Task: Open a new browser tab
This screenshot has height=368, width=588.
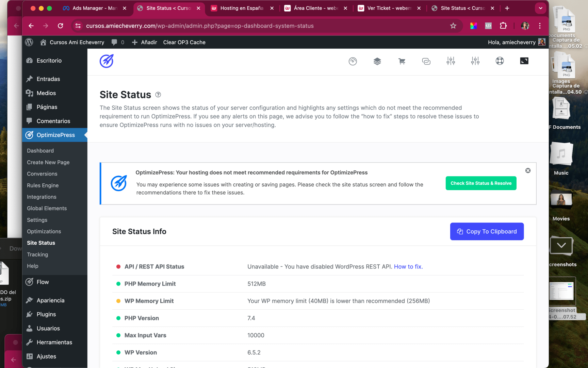Action: coord(507,8)
